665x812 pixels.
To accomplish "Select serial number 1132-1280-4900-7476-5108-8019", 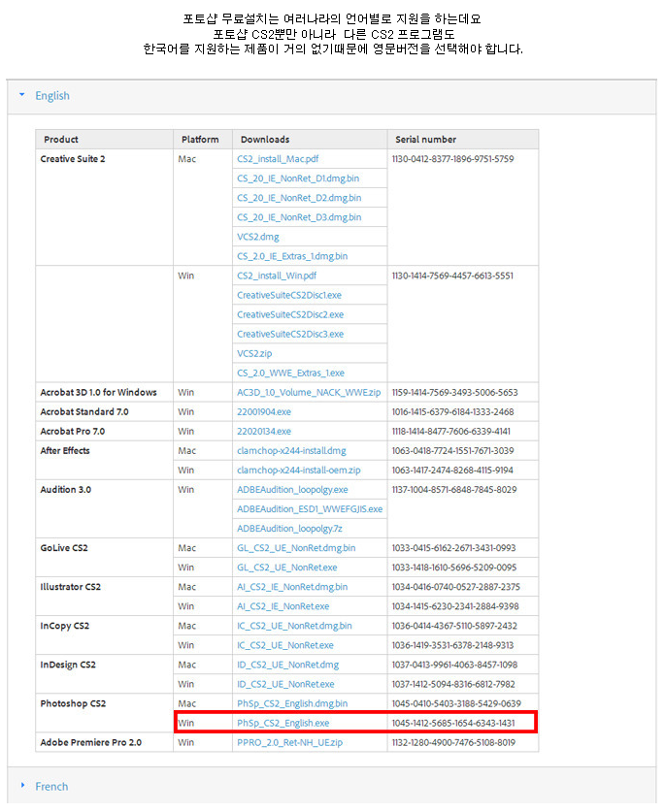I will [453, 742].
